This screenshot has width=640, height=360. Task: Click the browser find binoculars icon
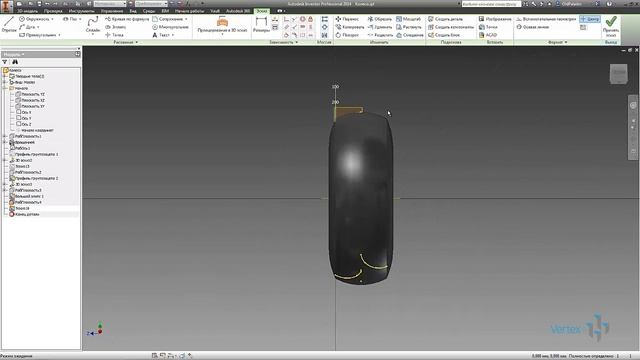15,62
